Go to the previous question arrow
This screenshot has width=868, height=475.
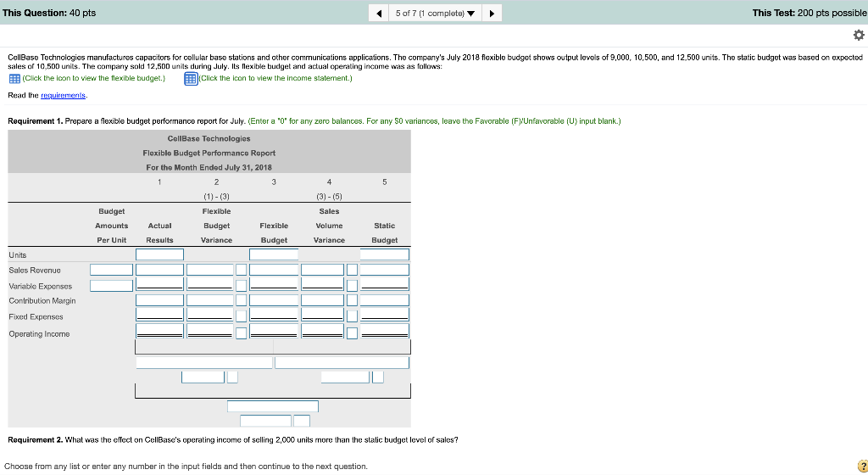[379, 14]
